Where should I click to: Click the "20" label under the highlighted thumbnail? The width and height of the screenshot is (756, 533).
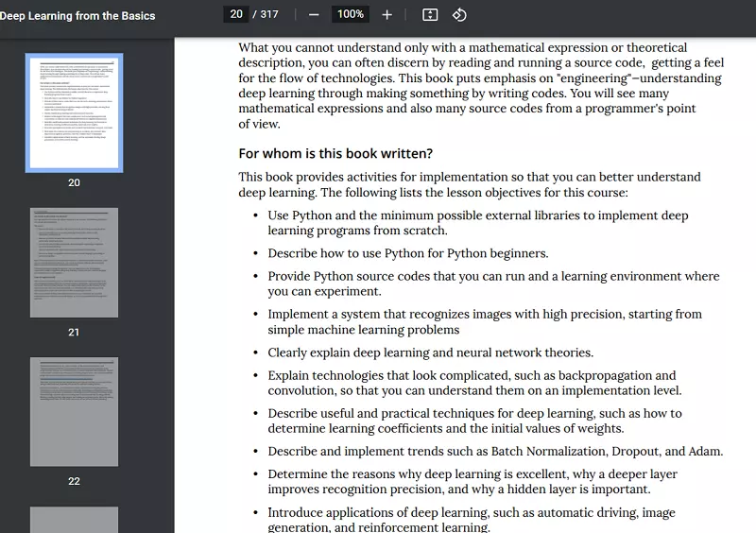pyautogui.click(x=74, y=182)
